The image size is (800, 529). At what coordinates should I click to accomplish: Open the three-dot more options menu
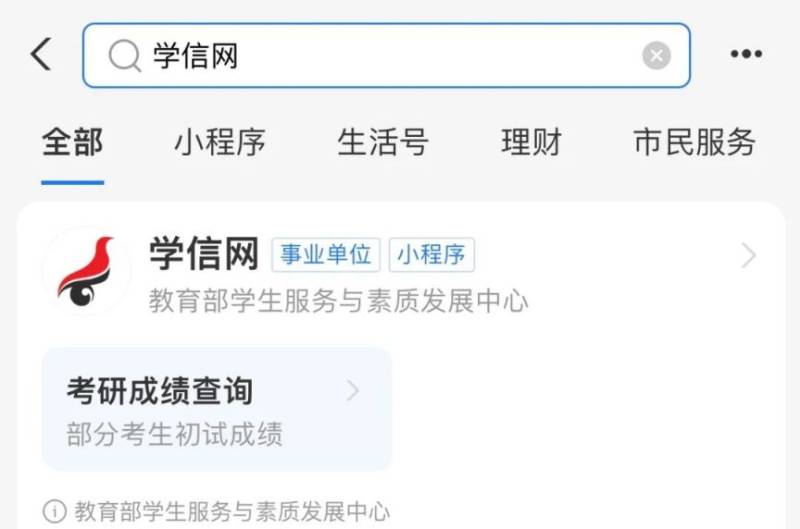click(746, 54)
